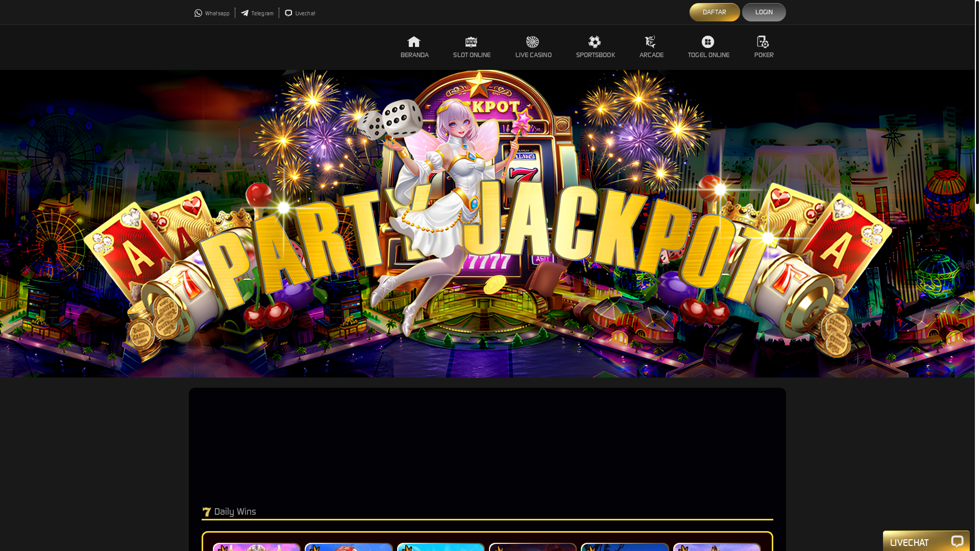Click the page's vertical scrollbar thumb
The image size is (980, 551).
977,102
